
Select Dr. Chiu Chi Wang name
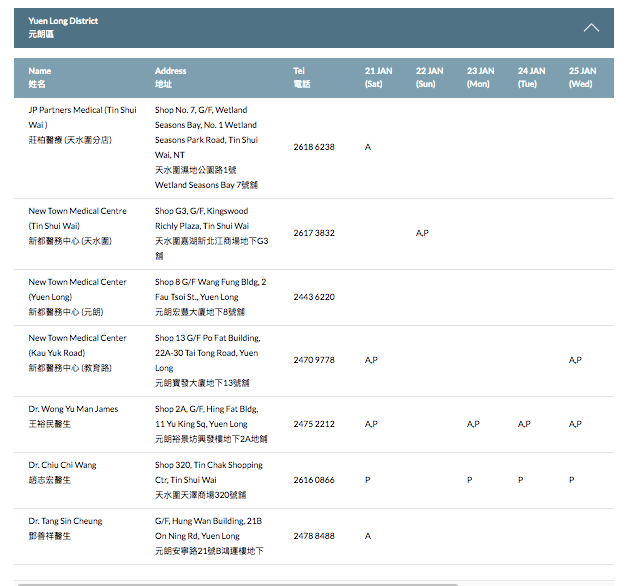click(x=63, y=465)
